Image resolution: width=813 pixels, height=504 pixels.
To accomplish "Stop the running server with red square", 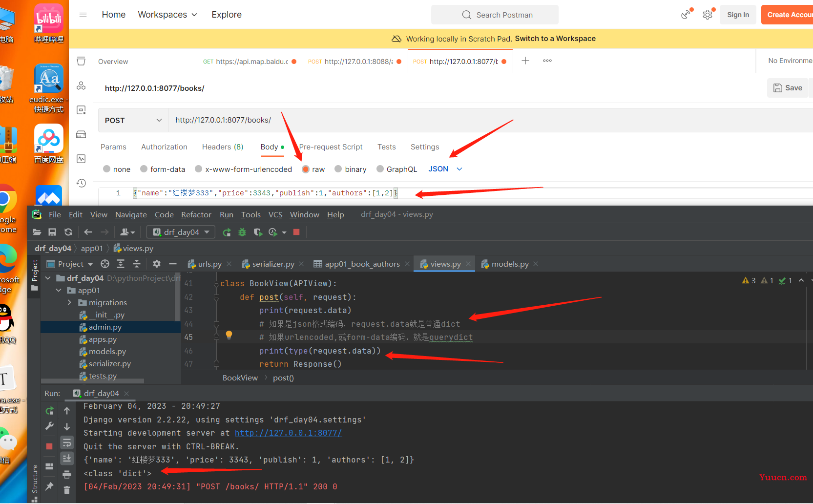I will click(296, 232).
